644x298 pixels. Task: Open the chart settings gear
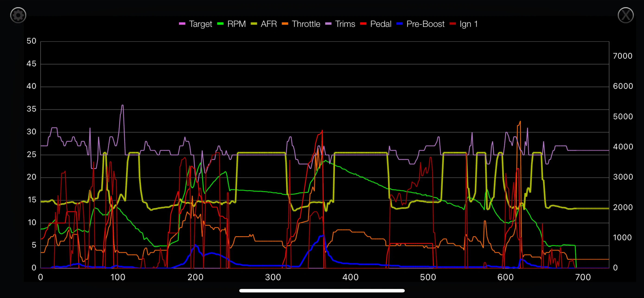(18, 15)
